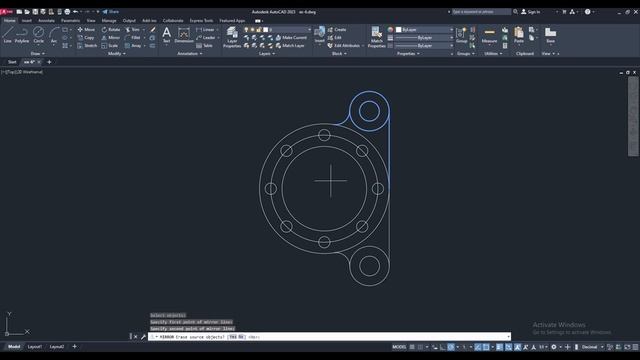
Task: Click the Paste button
Action: pyautogui.click(x=519, y=35)
